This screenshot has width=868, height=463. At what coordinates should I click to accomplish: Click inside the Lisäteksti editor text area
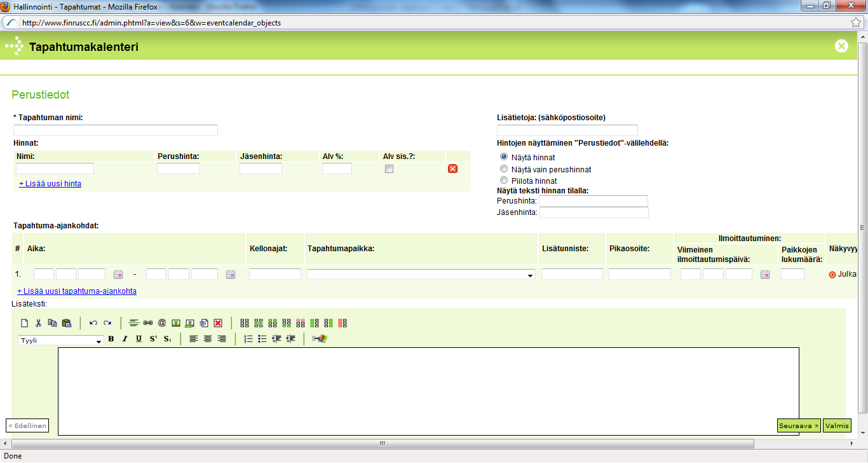(x=428, y=391)
